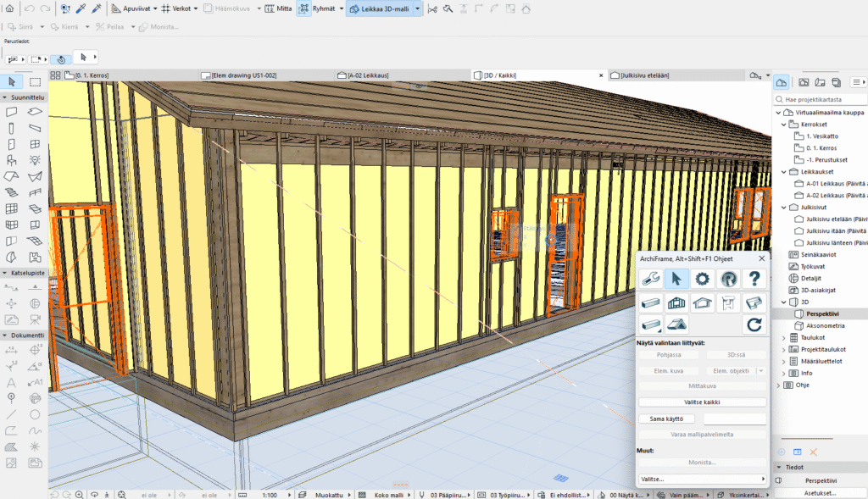This screenshot has height=499, width=868.
Task: Choose the Door tool
Action: point(11,144)
